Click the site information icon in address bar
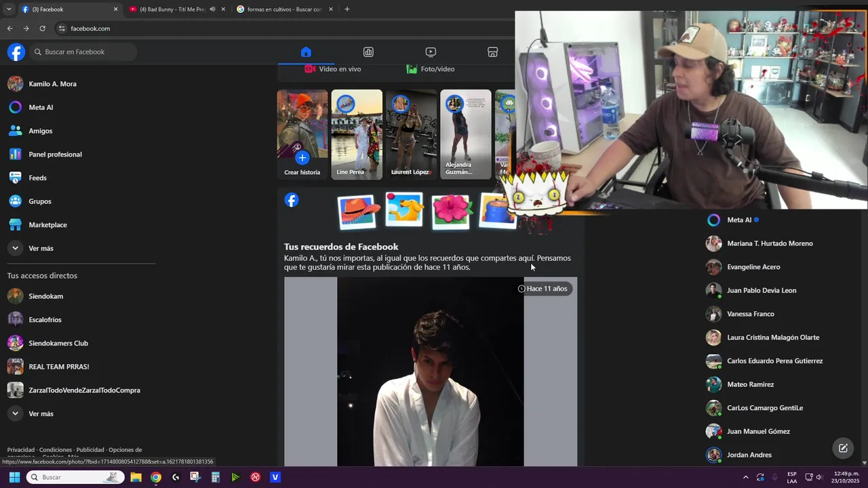Viewport: 868px width, 488px height. coord(62,28)
